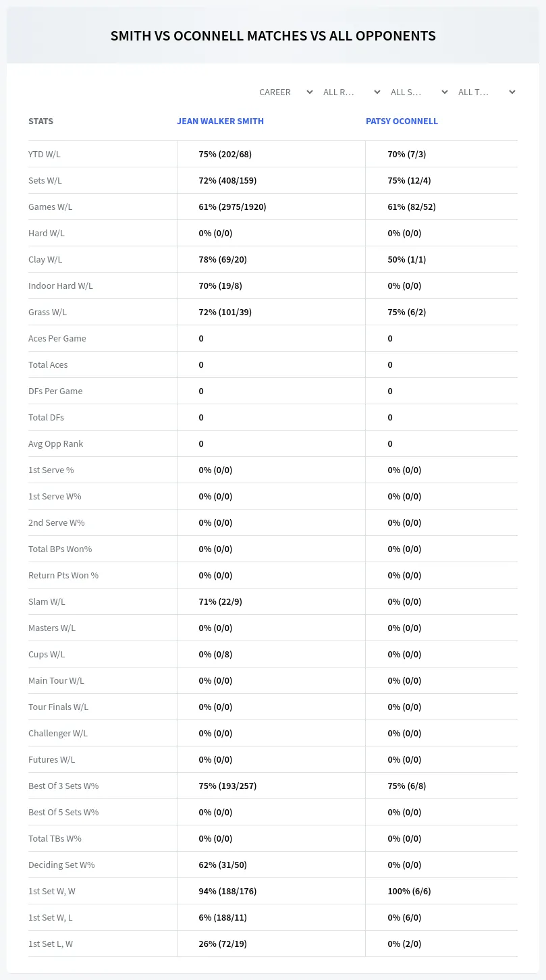This screenshot has width=546, height=980.
Task: Select the page title heading text
Action: [273, 36]
